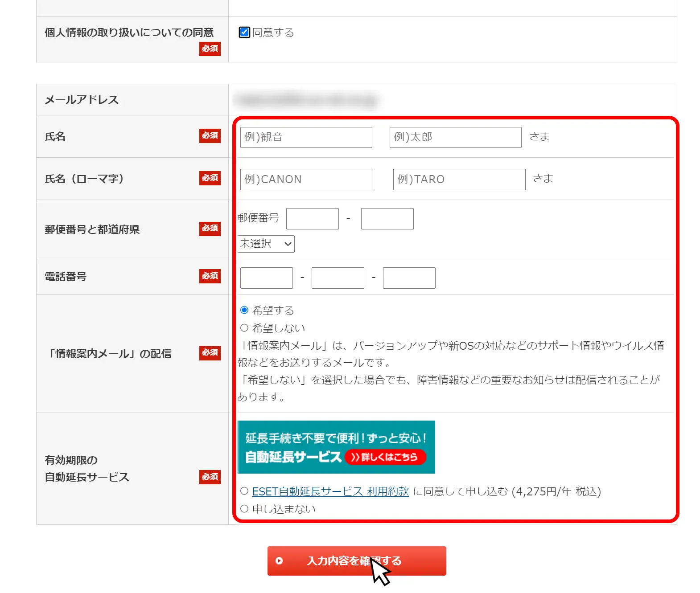700x593 pixels.
Task: Click the メールアドレス row label
Action: [x=82, y=100]
